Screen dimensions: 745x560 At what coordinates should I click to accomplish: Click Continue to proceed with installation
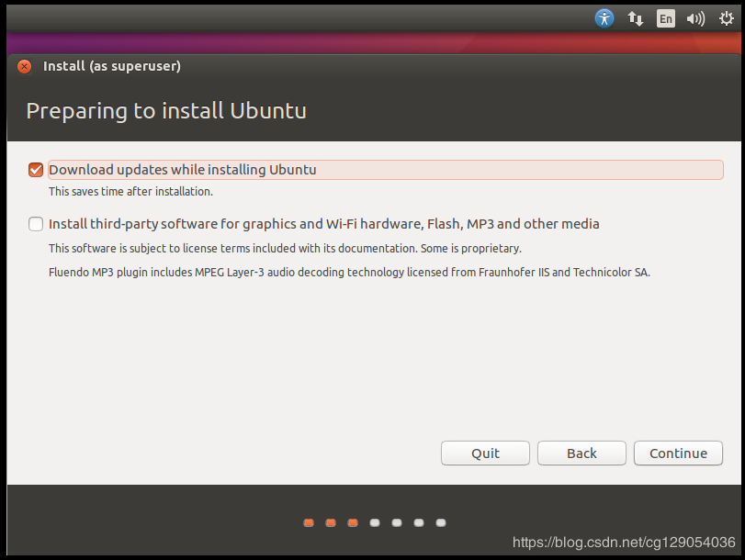[x=678, y=454]
